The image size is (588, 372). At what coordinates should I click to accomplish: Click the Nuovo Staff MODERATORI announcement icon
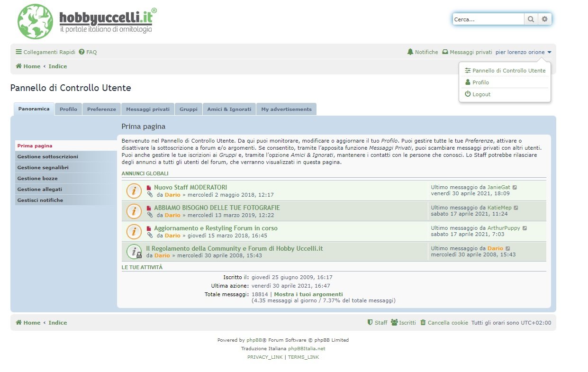pos(135,191)
